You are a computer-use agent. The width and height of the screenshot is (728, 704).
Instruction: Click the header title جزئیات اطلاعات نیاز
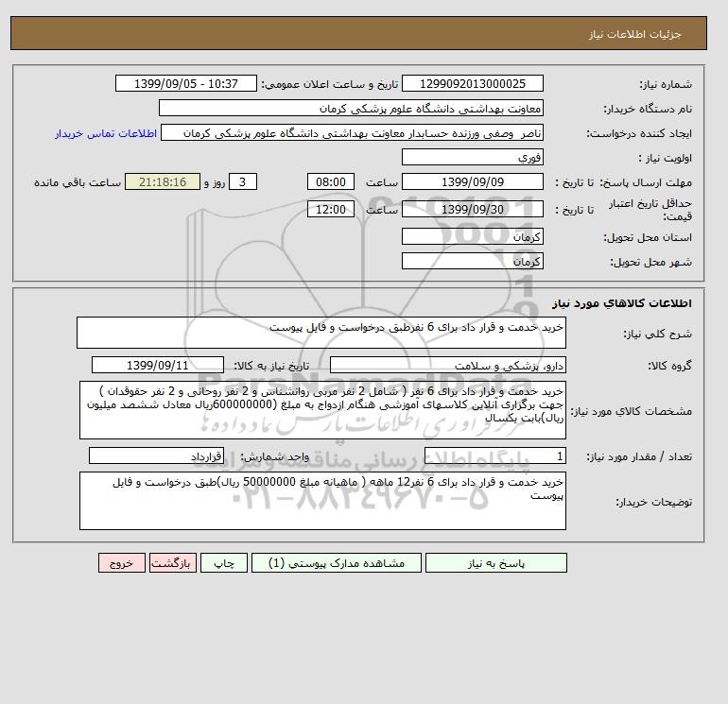coord(634,34)
